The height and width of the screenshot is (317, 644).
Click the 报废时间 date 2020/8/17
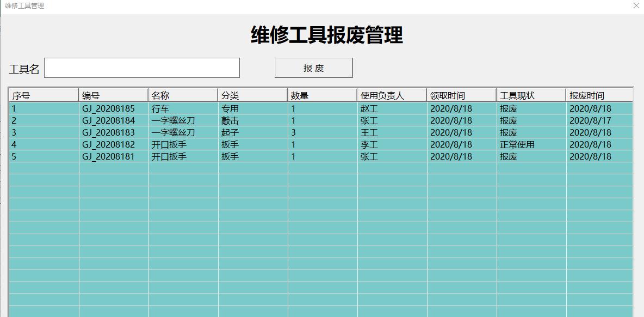tap(585, 120)
